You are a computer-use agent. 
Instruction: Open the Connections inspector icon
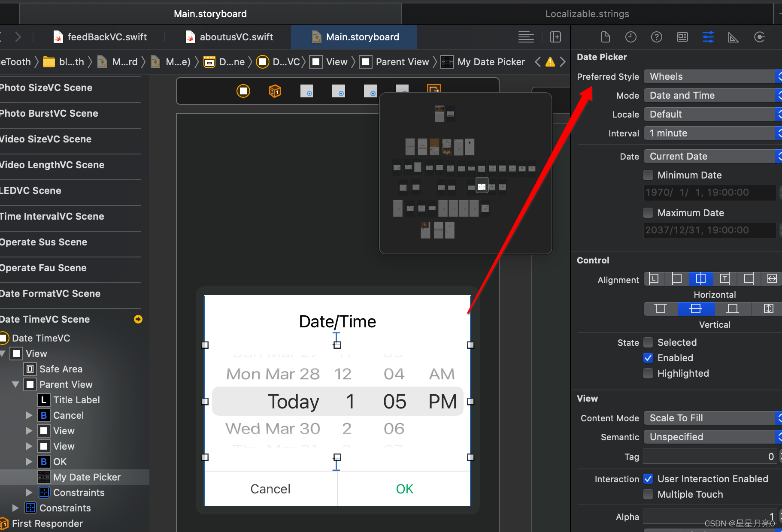click(759, 37)
